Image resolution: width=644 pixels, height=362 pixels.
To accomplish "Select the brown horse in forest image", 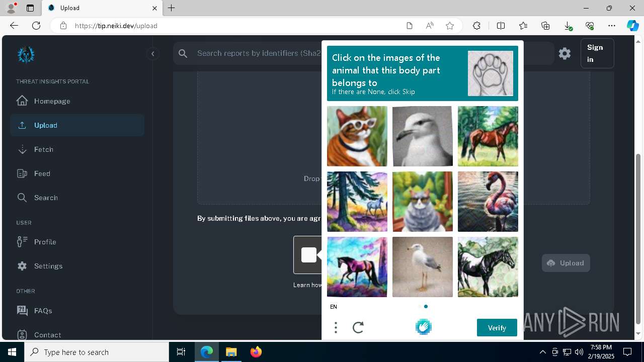I will point(488,136).
